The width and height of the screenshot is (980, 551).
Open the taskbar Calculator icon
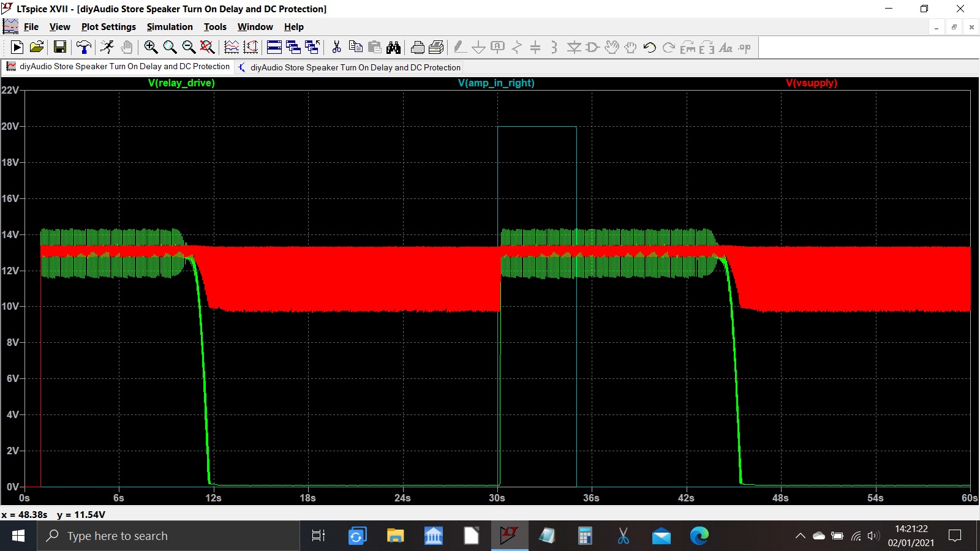pos(585,536)
